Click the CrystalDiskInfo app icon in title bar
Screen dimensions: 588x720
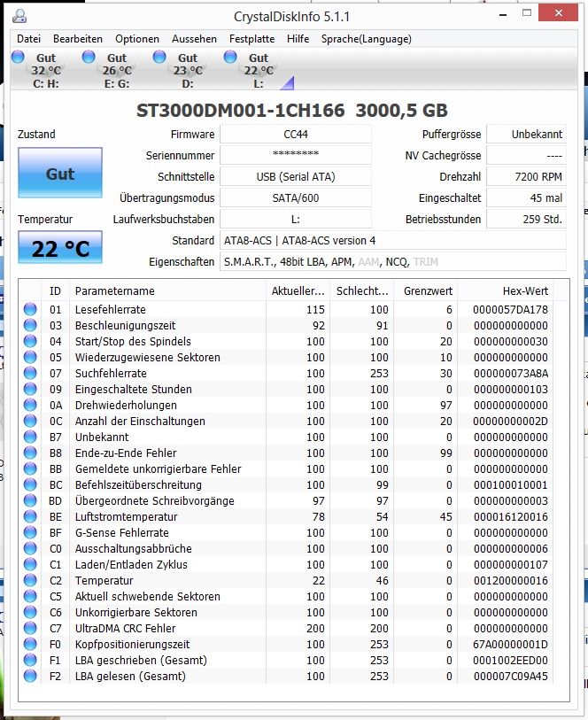point(19,17)
